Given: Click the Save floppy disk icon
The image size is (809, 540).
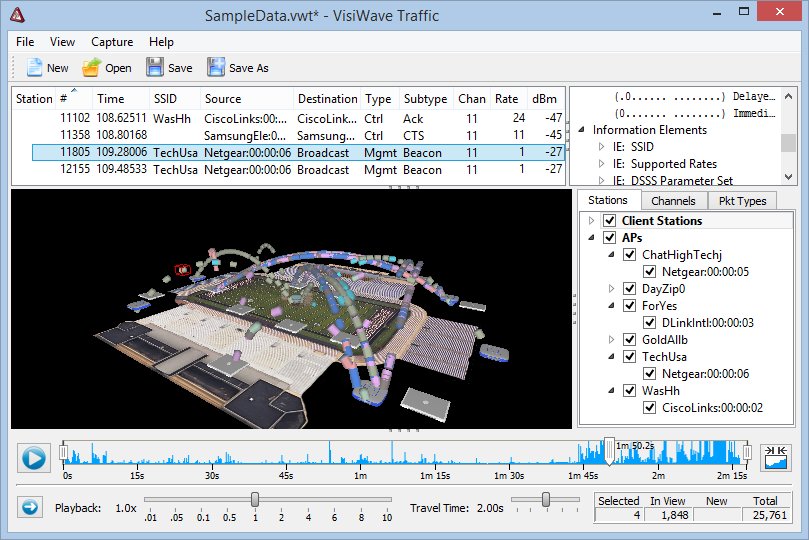Looking at the screenshot, I should point(155,68).
